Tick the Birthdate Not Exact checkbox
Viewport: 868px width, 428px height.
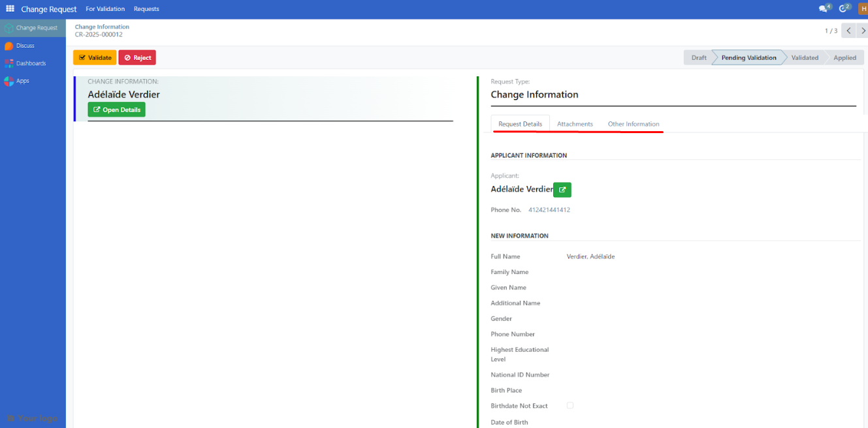[570, 405]
